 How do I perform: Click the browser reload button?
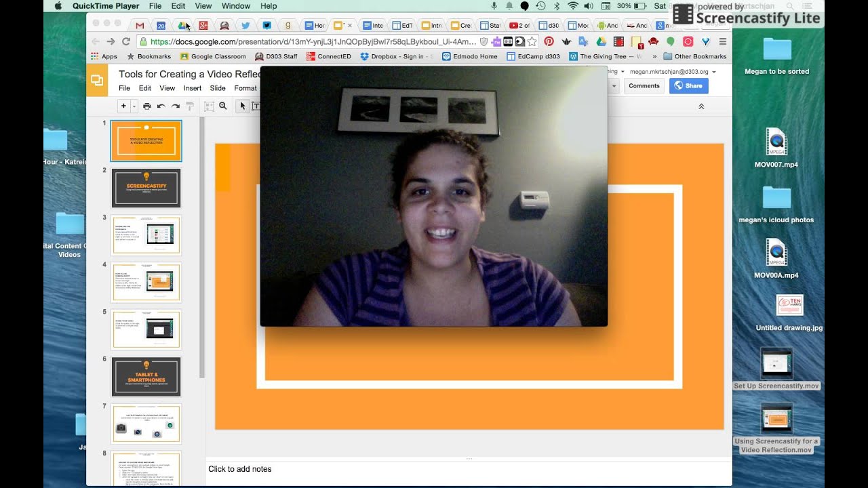(125, 41)
